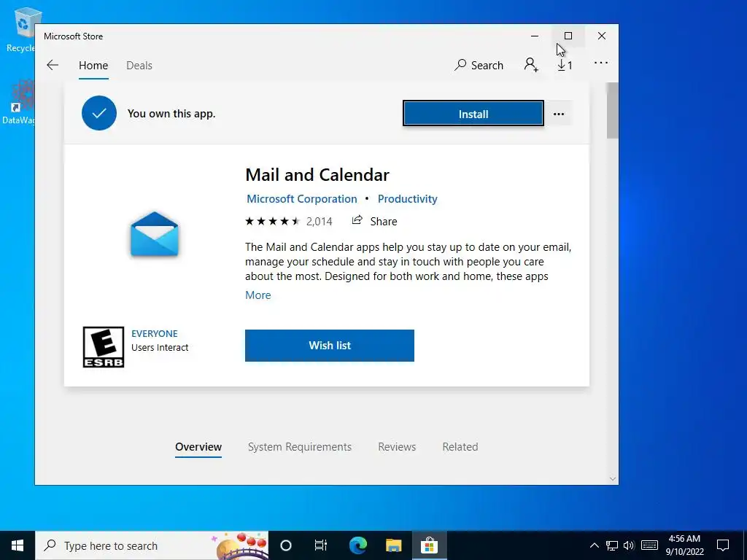The width and height of the screenshot is (747, 560).
Task: Click the star rating row
Action: (x=273, y=221)
